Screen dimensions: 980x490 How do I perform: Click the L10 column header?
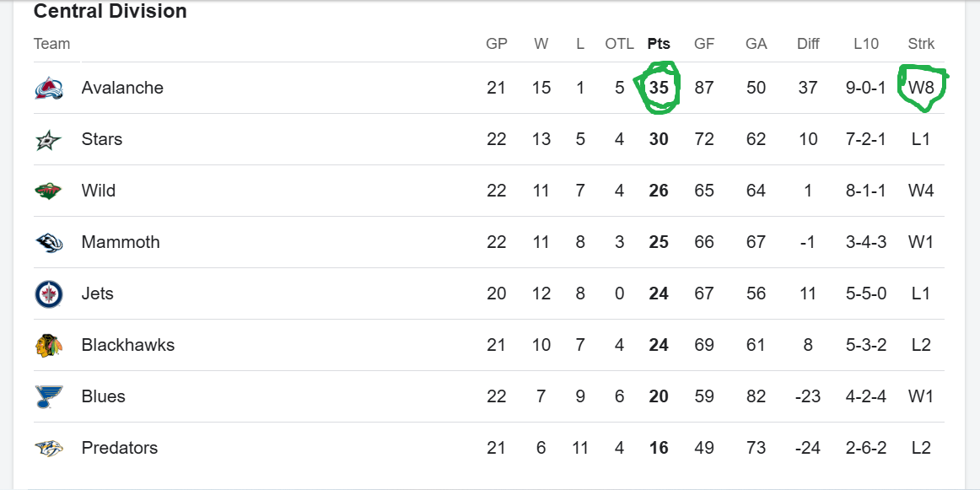[x=865, y=44]
